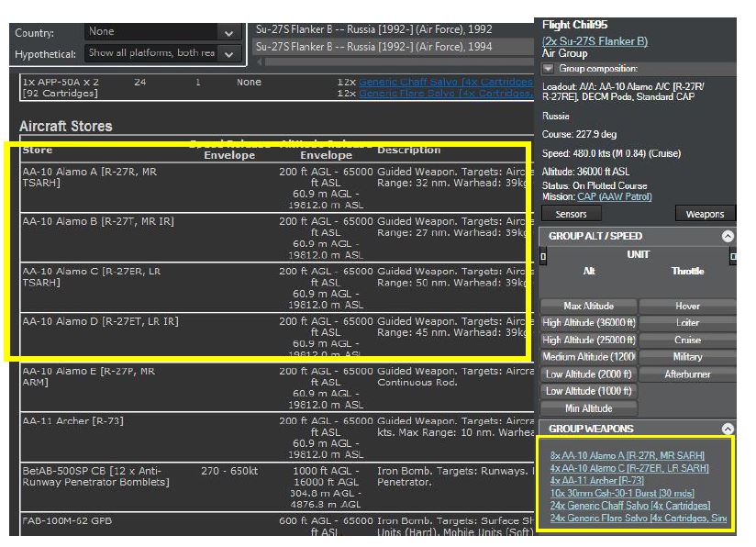
Task: Click the 1x APP-50A x 2 cell
Action: tap(61, 87)
